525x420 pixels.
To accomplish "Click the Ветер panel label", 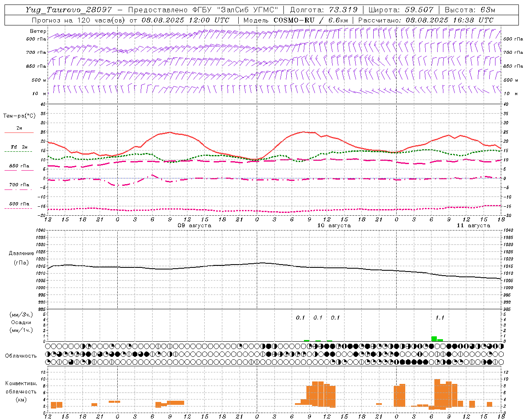I will point(38,31).
